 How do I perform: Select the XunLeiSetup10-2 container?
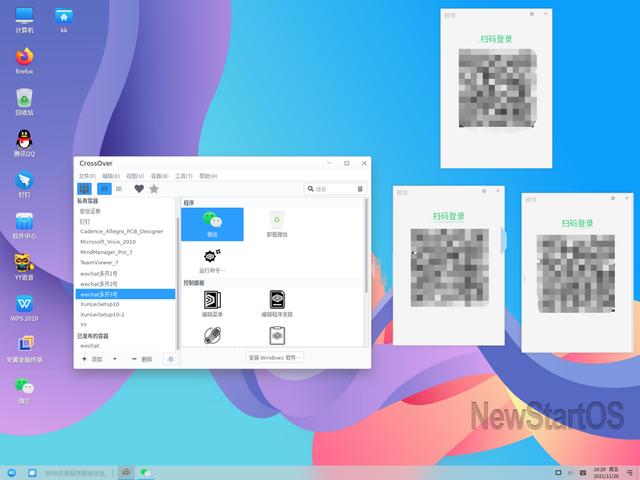[125, 315]
